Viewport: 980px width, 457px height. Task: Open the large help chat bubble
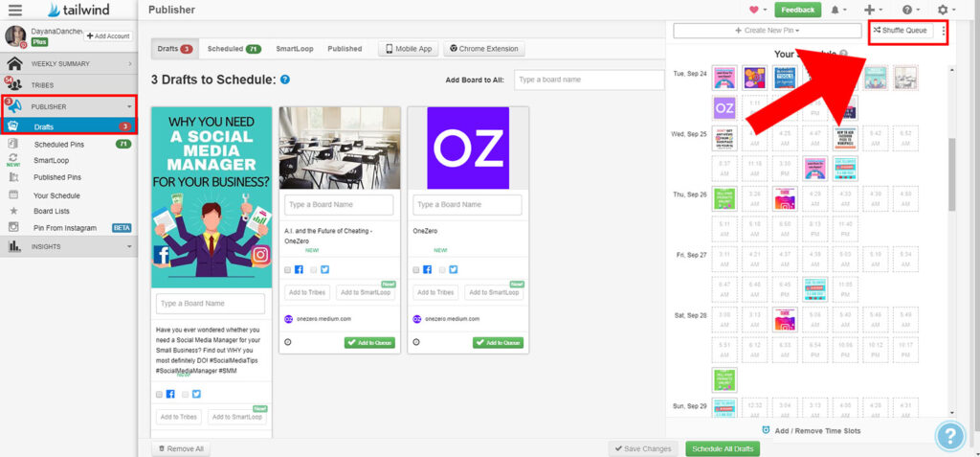click(x=950, y=436)
